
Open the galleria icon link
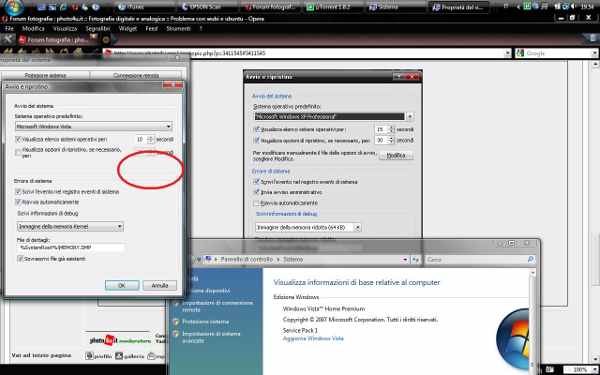(x=129, y=356)
